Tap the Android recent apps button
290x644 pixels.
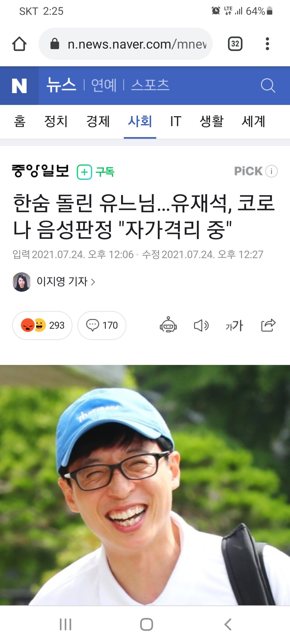tap(66, 624)
